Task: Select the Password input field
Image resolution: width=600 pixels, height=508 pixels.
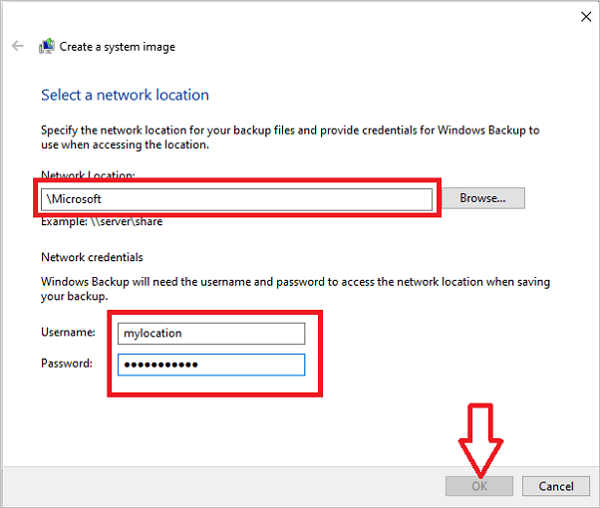Action: point(211,363)
